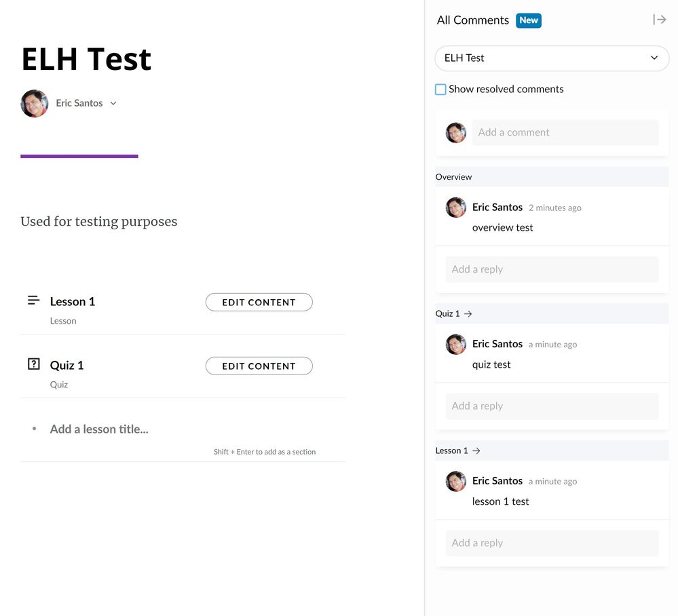This screenshot has width=678, height=616.
Task: Click avatar beside overview test comment
Action: coord(456,208)
